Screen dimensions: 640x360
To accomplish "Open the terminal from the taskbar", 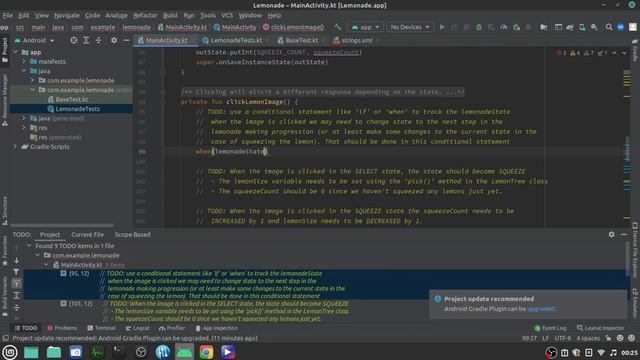I will pyautogui.click(x=119, y=352).
